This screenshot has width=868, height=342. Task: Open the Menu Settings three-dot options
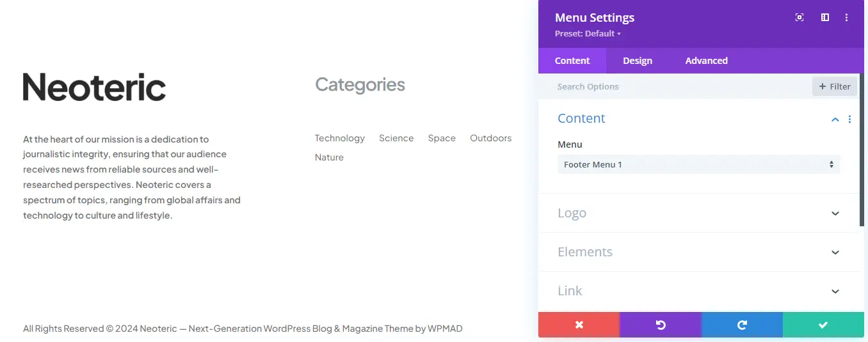[x=848, y=18]
